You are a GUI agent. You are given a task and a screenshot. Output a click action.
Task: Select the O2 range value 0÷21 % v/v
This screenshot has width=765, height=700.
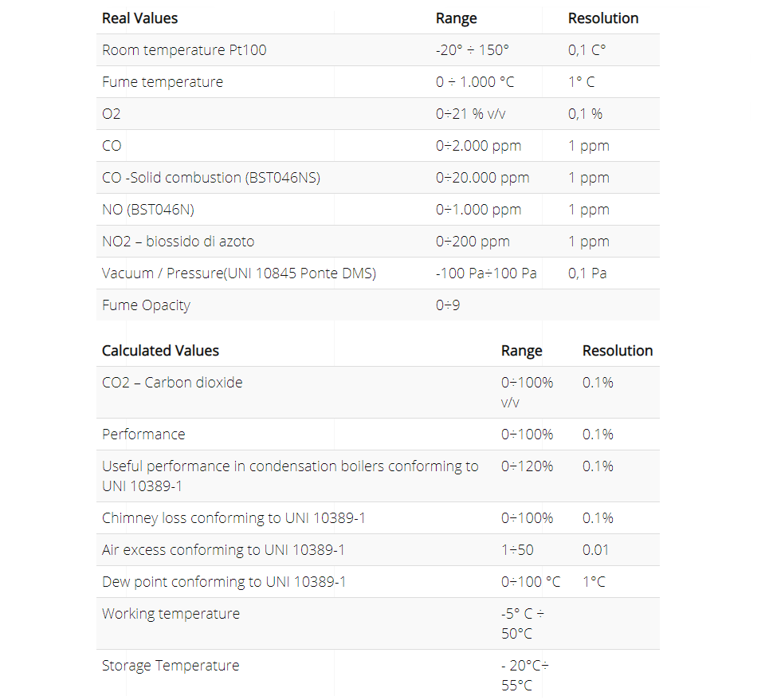click(x=470, y=114)
